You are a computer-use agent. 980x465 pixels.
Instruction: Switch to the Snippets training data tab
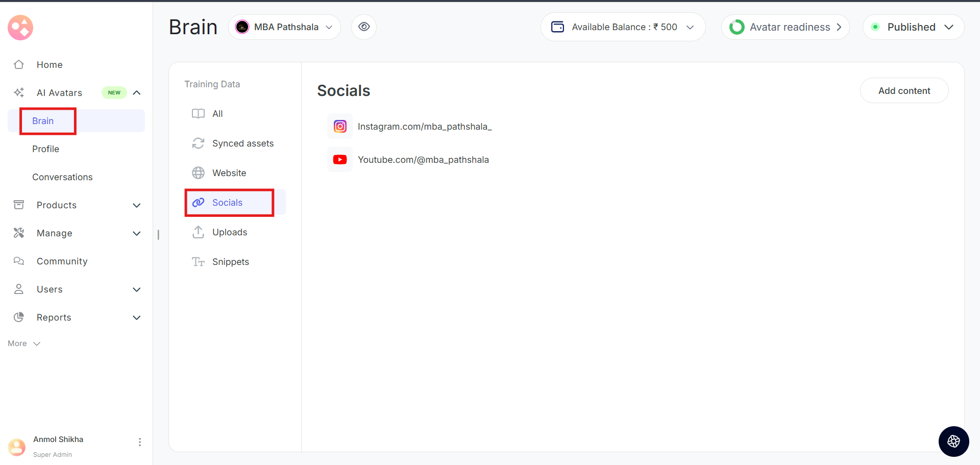[x=230, y=262]
